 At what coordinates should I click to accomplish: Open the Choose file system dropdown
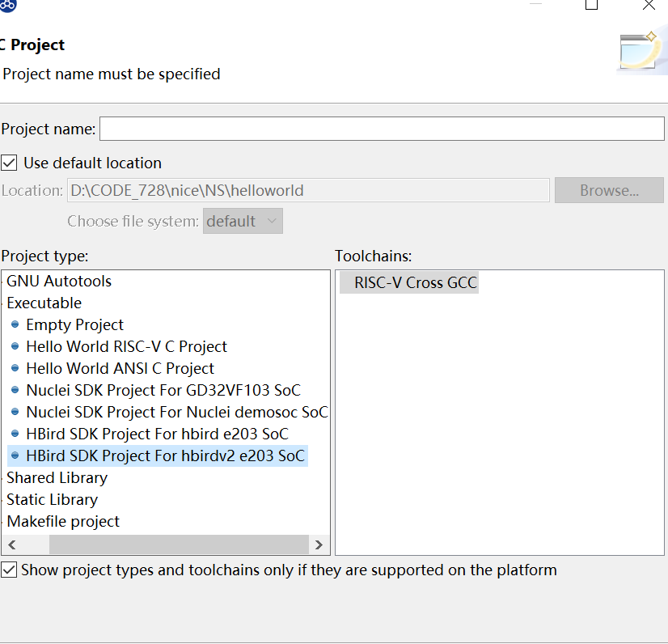click(x=243, y=221)
